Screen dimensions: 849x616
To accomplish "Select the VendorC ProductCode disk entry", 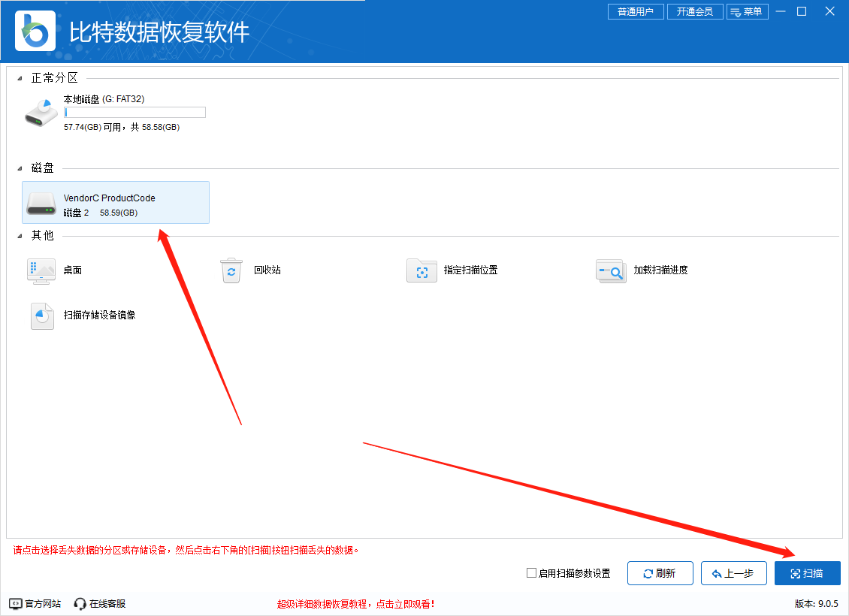I will click(116, 203).
